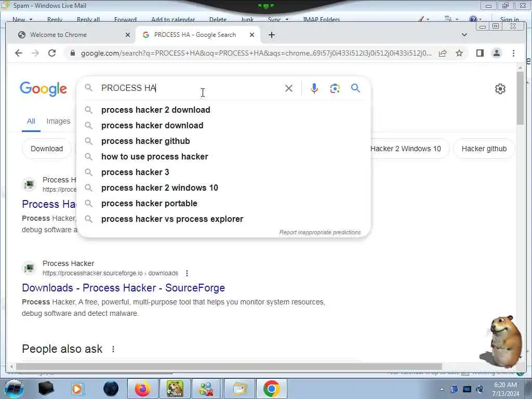Viewport: 532px width, 399px height.
Task: Open options for the sourceforge downloads result
Action: coord(187,273)
